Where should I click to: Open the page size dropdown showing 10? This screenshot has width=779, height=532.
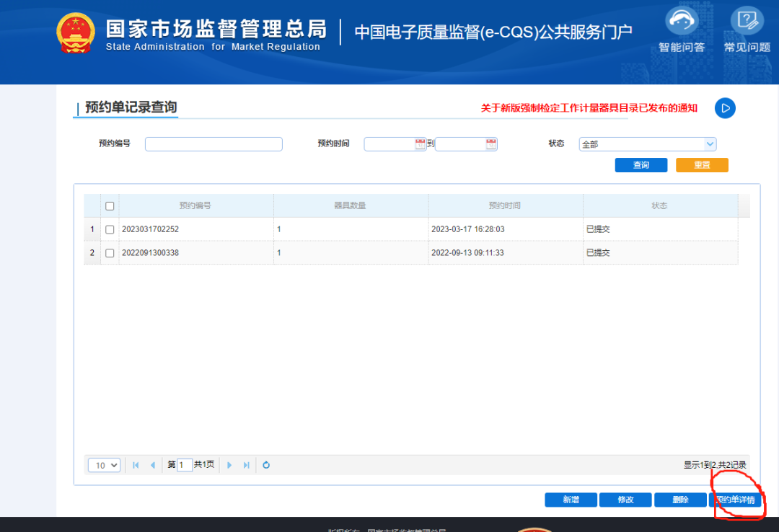(104, 465)
